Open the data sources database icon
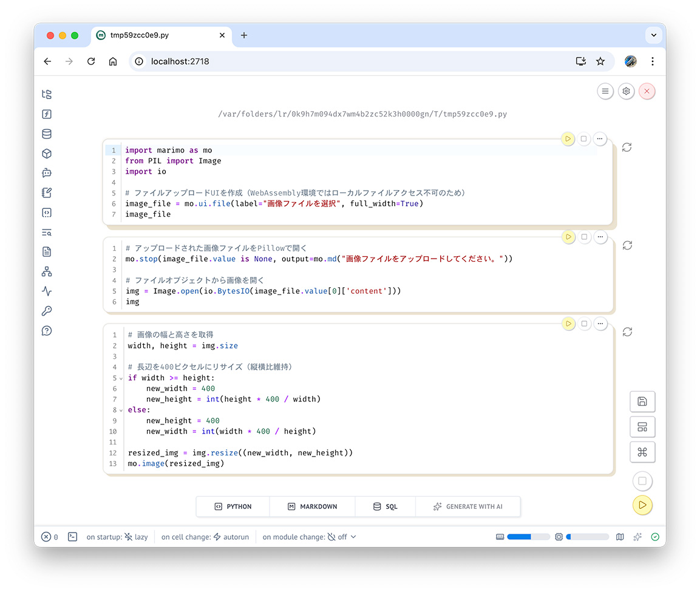 click(47, 134)
